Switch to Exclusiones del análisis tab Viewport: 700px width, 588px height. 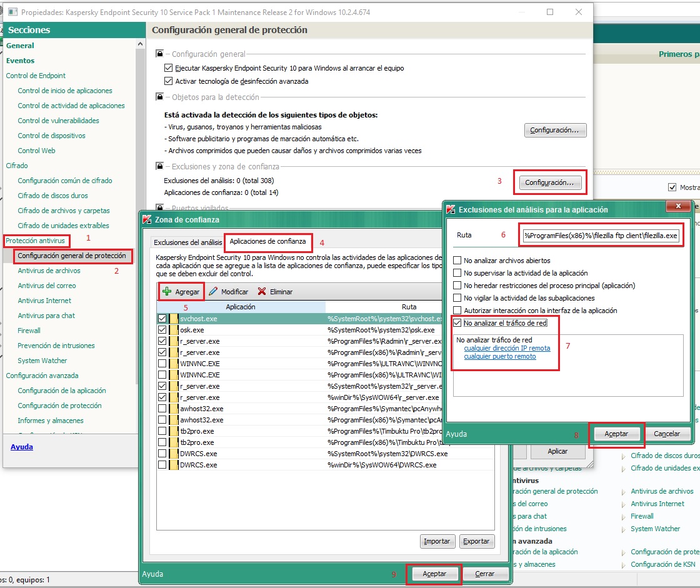(x=187, y=242)
